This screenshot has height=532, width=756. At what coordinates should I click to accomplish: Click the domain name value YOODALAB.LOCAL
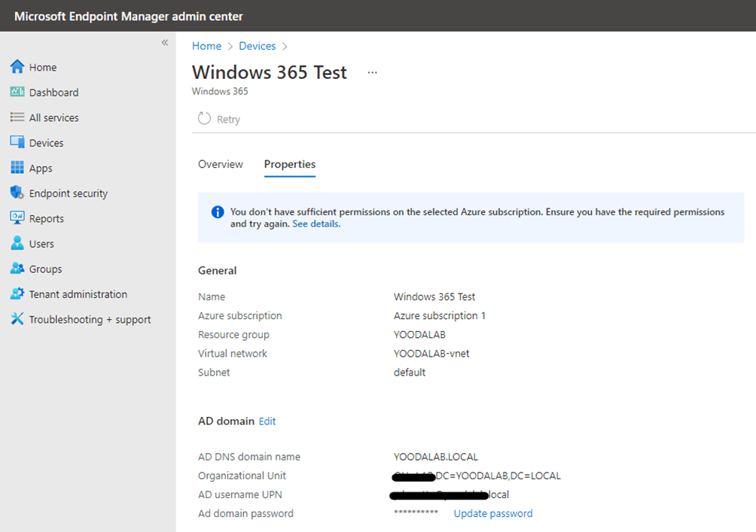click(436, 456)
